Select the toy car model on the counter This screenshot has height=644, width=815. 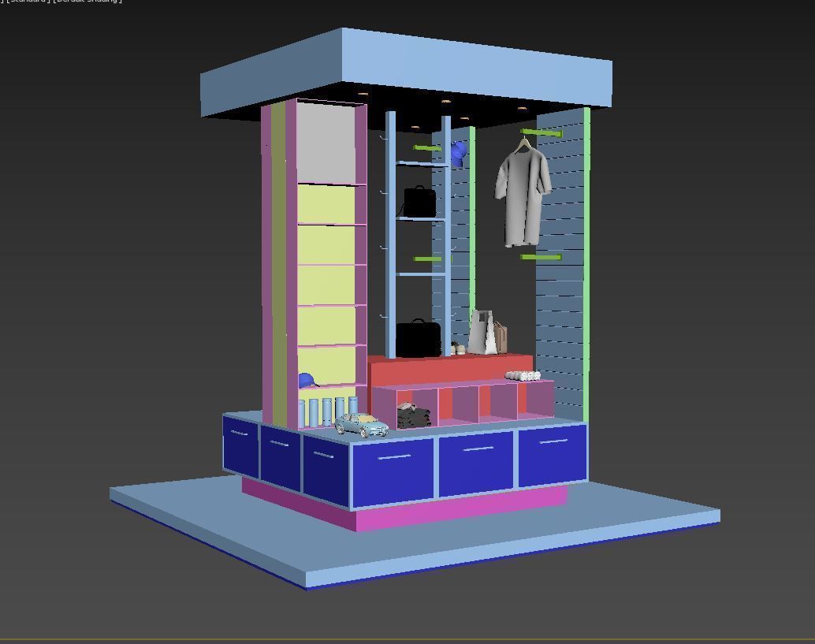point(362,425)
